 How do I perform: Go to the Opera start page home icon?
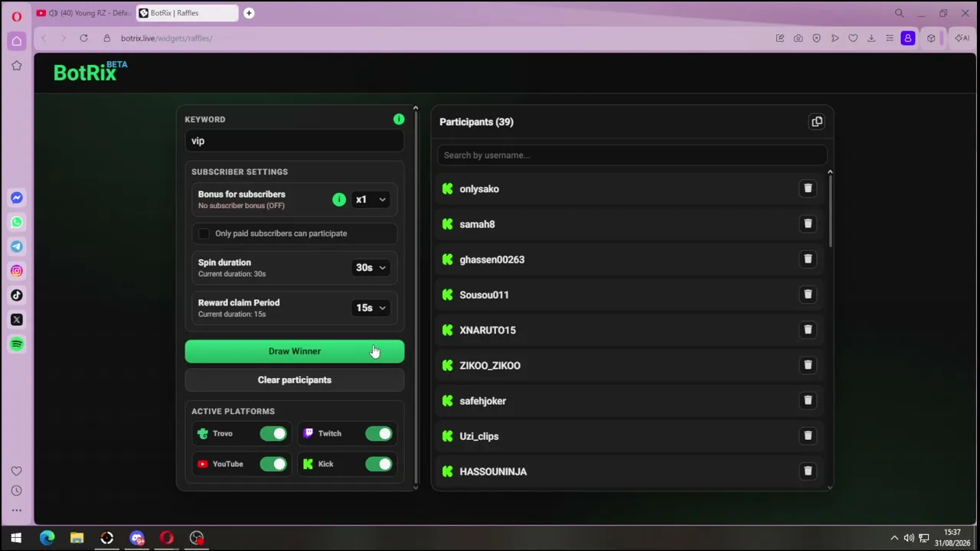pyautogui.click(x=16, y=41)
